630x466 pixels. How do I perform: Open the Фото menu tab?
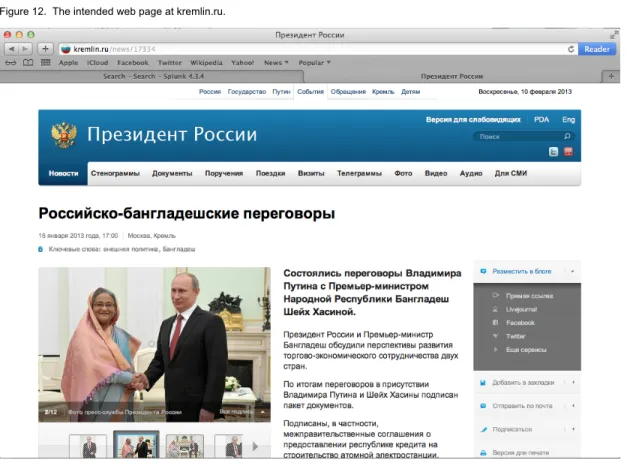(403, 173)
